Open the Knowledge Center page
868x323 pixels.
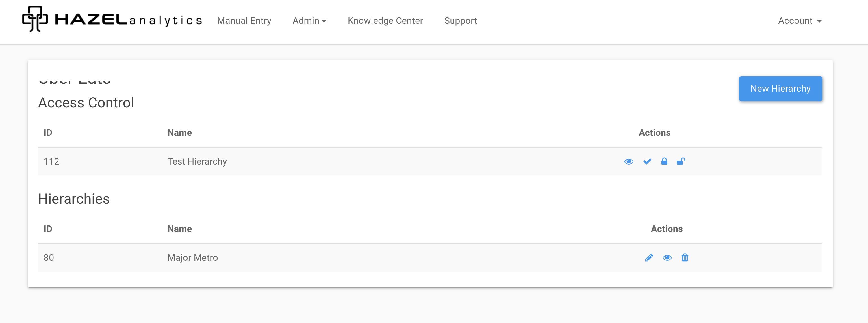385,21
